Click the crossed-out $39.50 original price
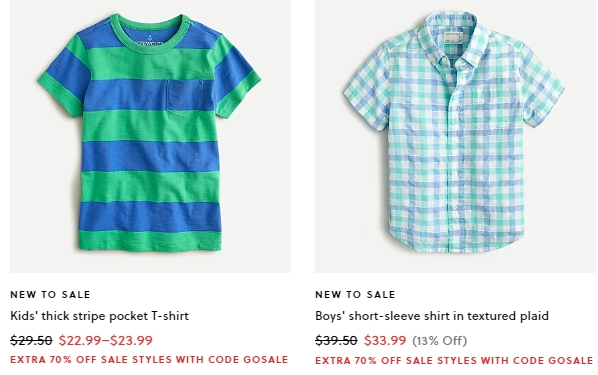 point(336,340)
